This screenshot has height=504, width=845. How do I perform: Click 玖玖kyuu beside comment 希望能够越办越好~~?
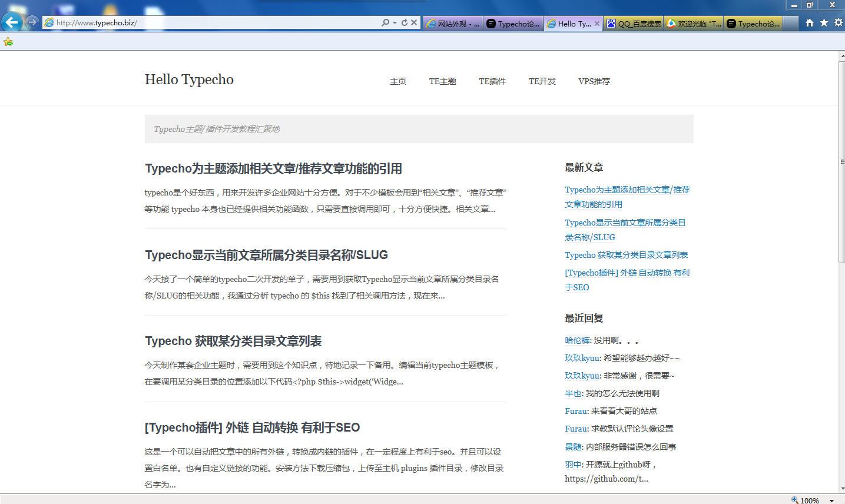582,358
